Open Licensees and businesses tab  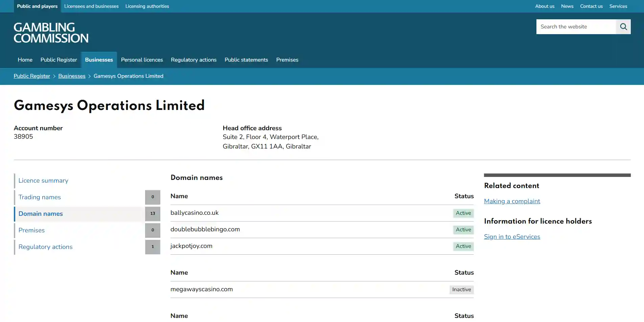click(91, 6)
